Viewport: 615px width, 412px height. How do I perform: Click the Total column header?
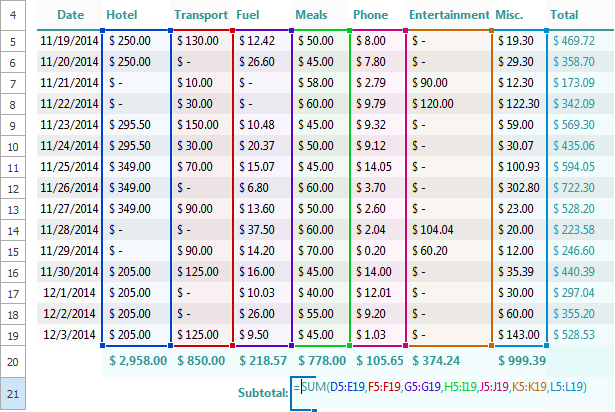coord(564,15)
